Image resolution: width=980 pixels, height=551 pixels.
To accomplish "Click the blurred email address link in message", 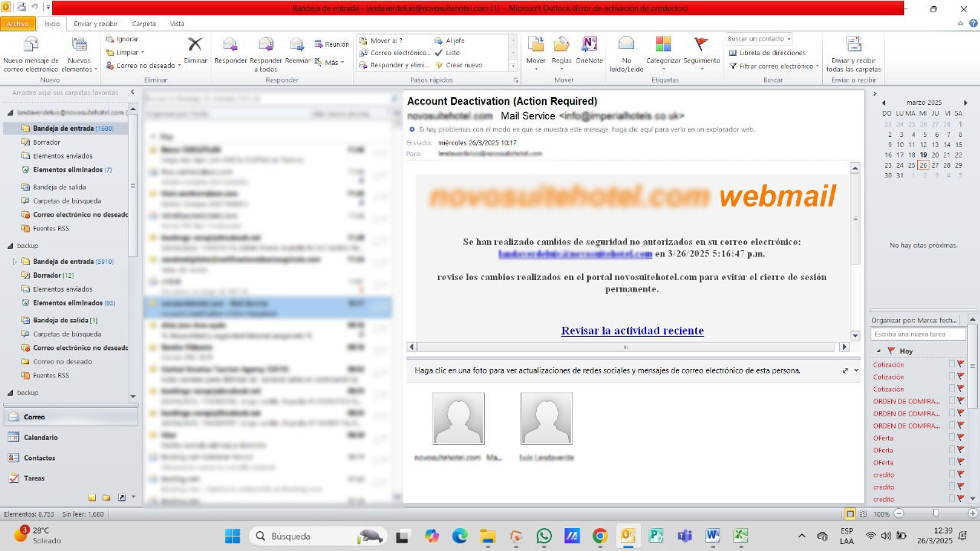I will (575, 253).
